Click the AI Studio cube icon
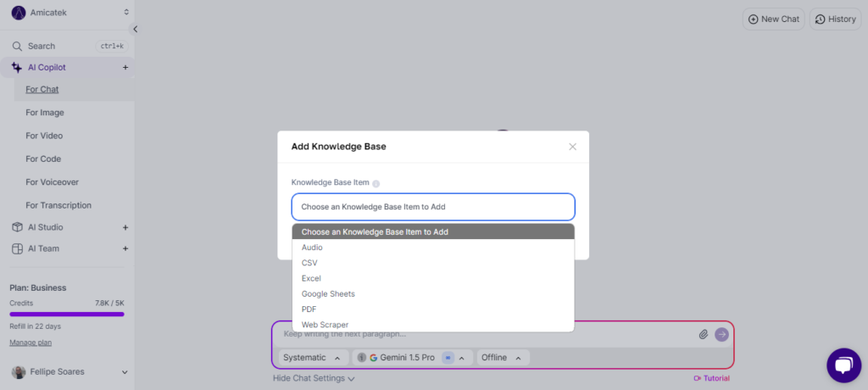This screenshot has height=390, width=868. pos(17,227)
